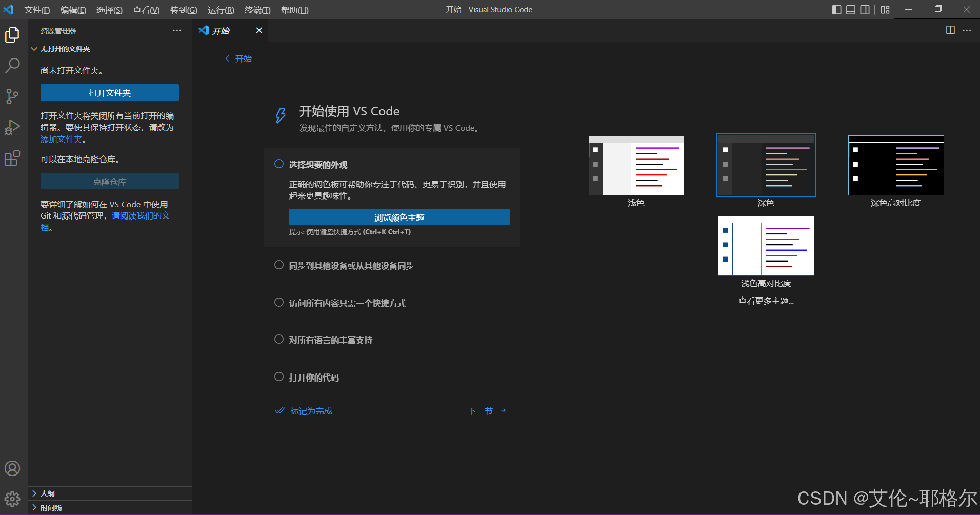The height and width of the screenshot is (515, 980).
Task: Open the 转到(G) menu
Action: click(x=184, y=10)
